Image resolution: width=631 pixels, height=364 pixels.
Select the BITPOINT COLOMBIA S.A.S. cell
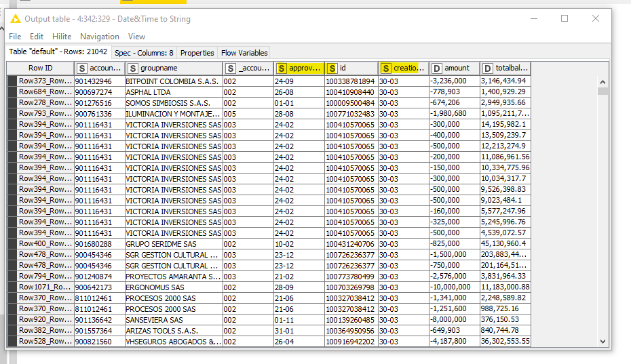point(172,81)
